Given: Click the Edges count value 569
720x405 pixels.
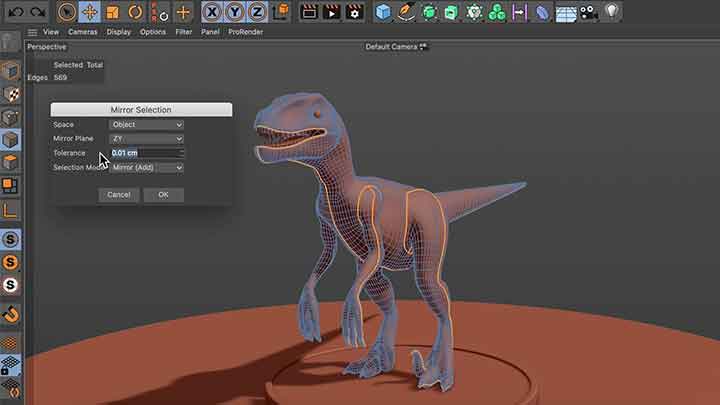Looking at the screenshot, I should (x=60, y=78).
